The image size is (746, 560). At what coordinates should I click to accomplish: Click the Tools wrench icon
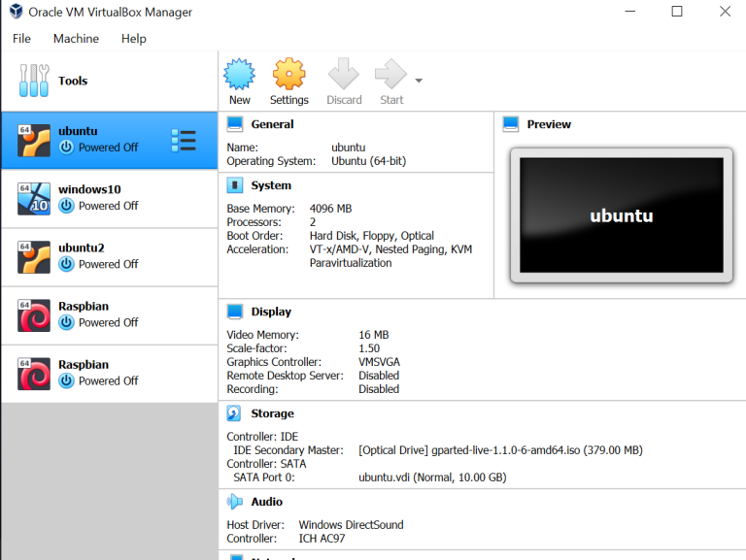pos(33,81)
